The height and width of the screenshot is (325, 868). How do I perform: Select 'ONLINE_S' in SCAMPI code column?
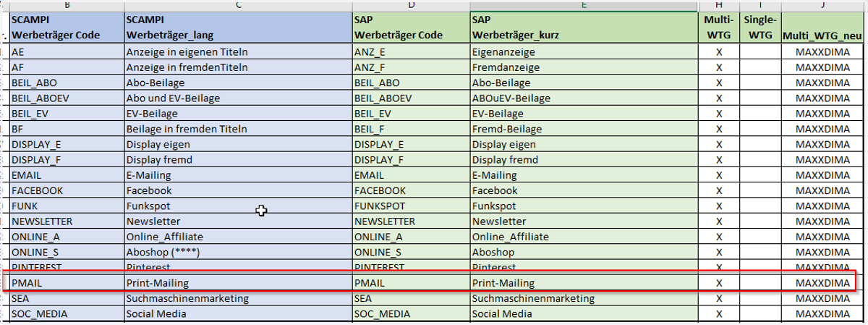tap(67, 252)
